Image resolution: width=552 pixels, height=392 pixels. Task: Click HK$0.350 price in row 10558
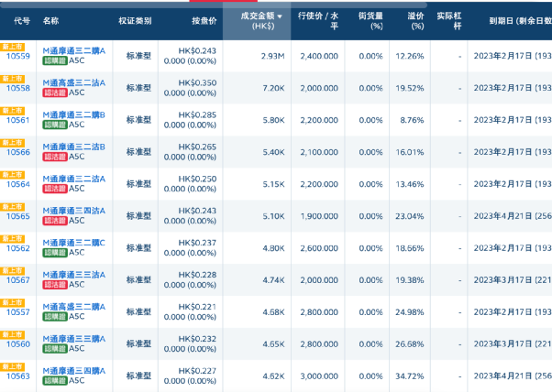(x=198, y=82)
